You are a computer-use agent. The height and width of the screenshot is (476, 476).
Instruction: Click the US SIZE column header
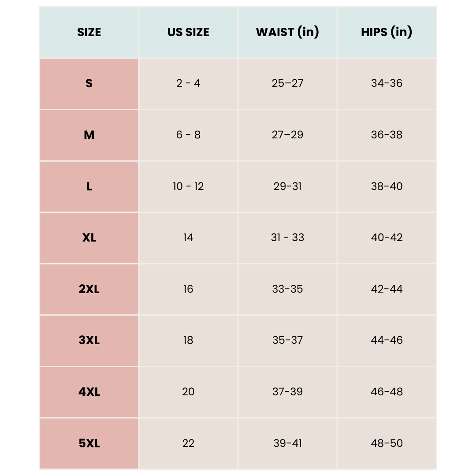[x=188, y=32]
